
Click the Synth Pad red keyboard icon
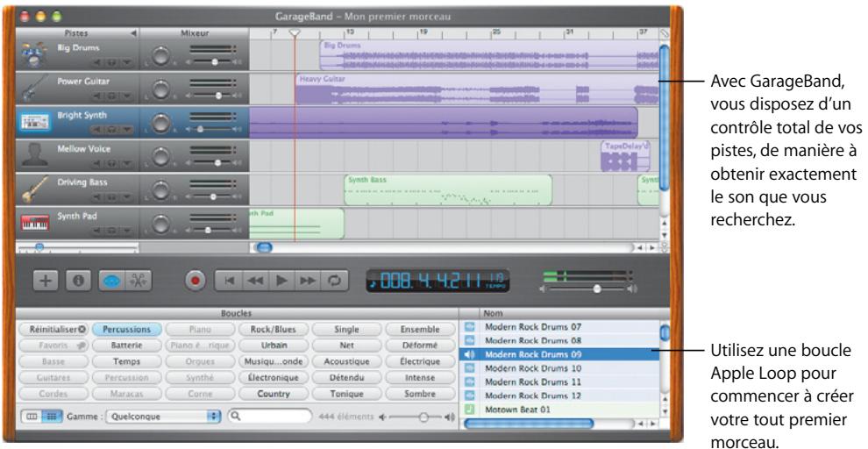tap(34, 223)
